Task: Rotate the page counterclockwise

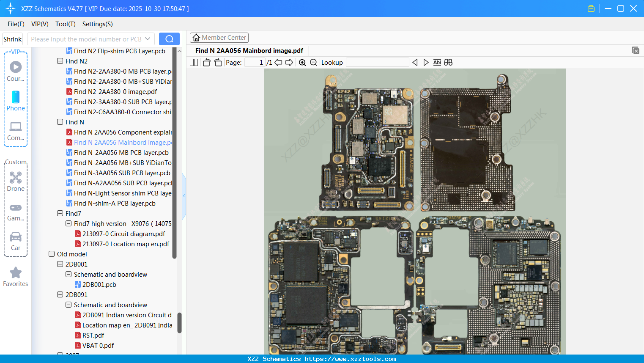Action: [x=206, y=63]
